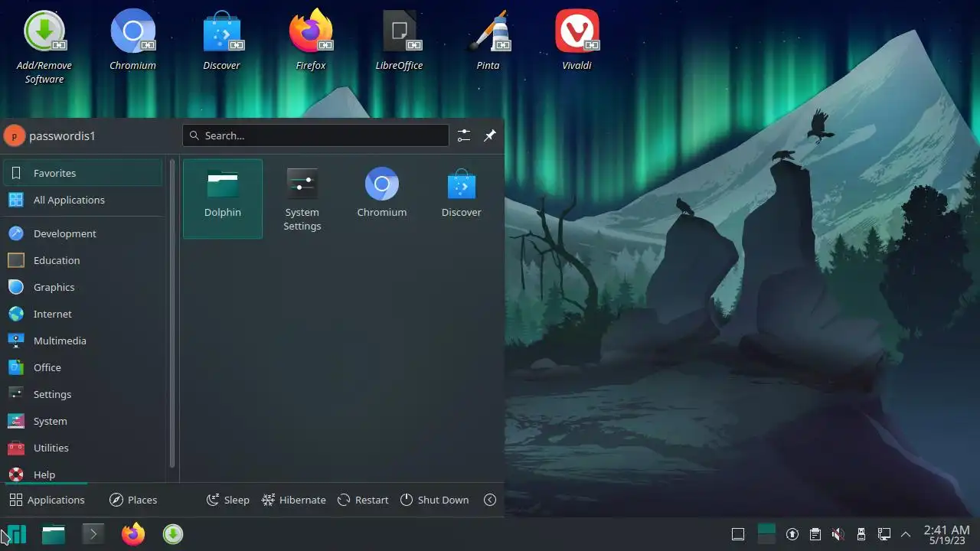Click the Firefox desktop icon

click(x=311, y=40)
